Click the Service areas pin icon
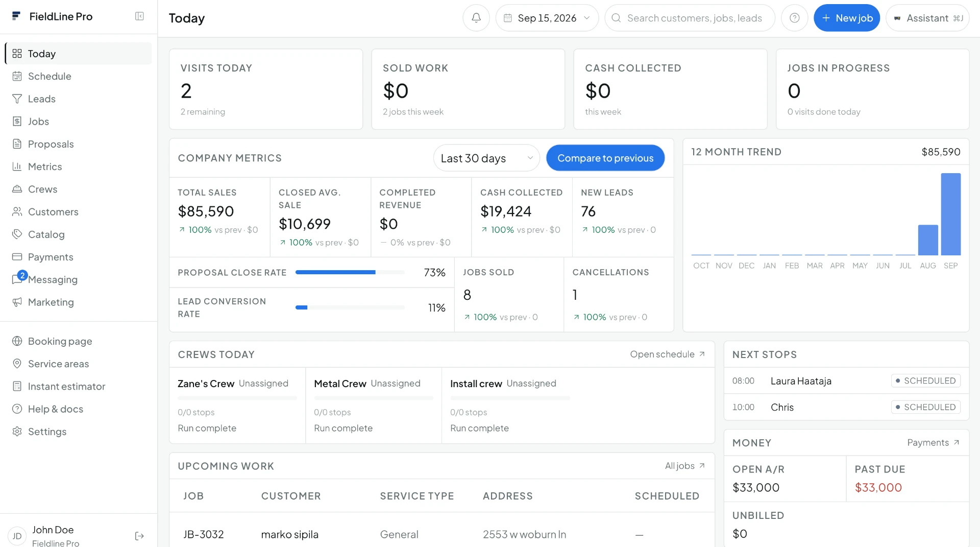The width and height of the screenshot is (980, 547). 17,364
